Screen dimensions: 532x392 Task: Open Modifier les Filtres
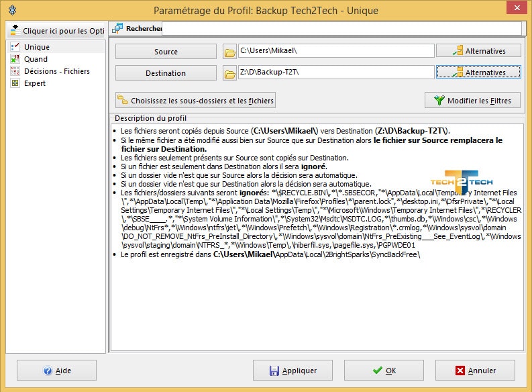(x=472, y=101)
